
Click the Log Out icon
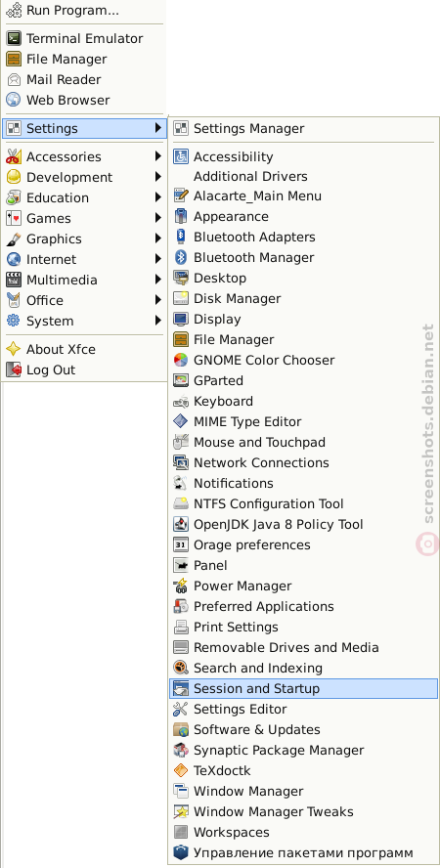pos(14,369)
